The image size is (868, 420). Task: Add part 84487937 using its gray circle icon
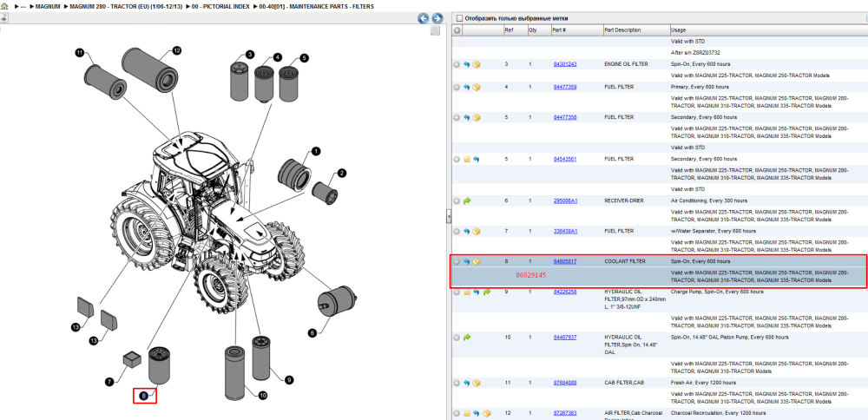tap(457, 337)
